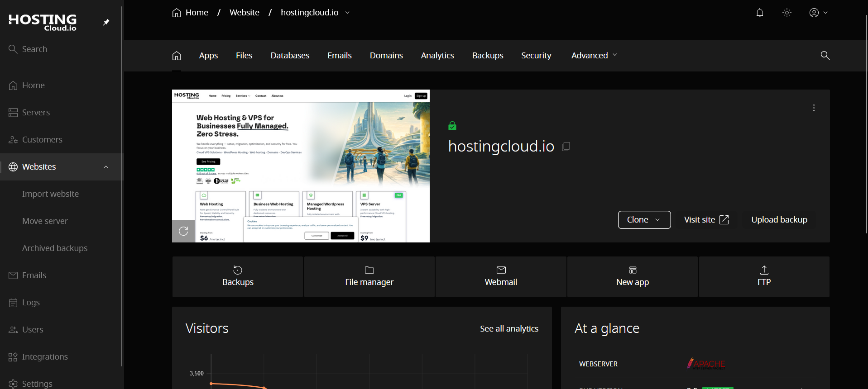This screenshot has width=868, height=389.
Task: Open the Security tab
Action: (x=536, y=55)
